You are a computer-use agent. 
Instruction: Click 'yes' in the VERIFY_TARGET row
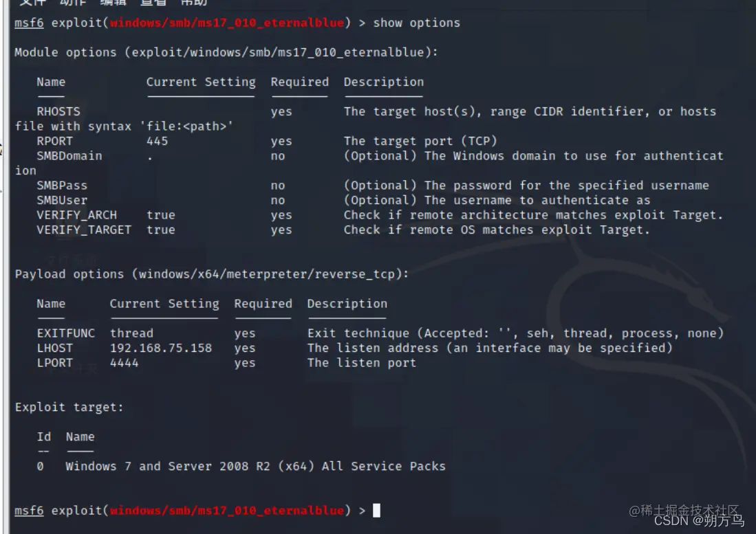[x=281, y=231]
